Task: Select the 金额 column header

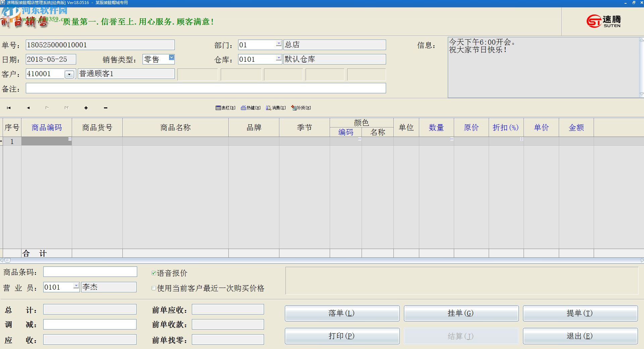Action: 576,128
